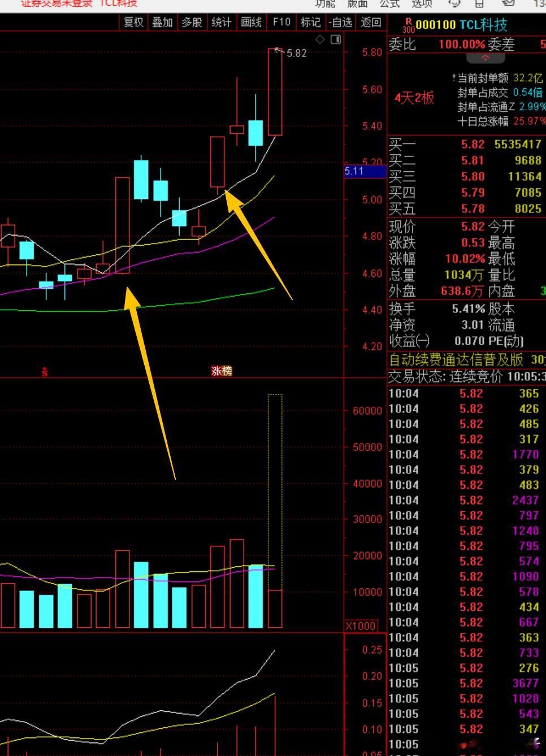Click the 4天2板 label

414,98
